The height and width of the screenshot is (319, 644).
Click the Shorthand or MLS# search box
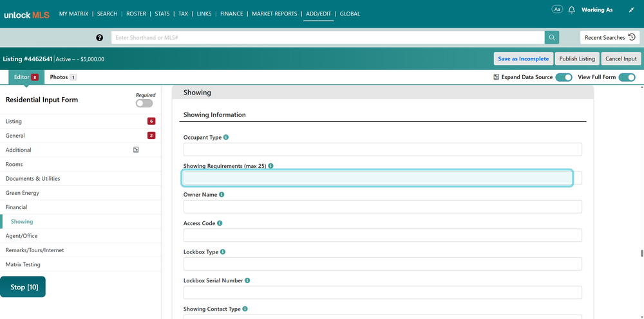pyautogui.click(x=328, y=38)
